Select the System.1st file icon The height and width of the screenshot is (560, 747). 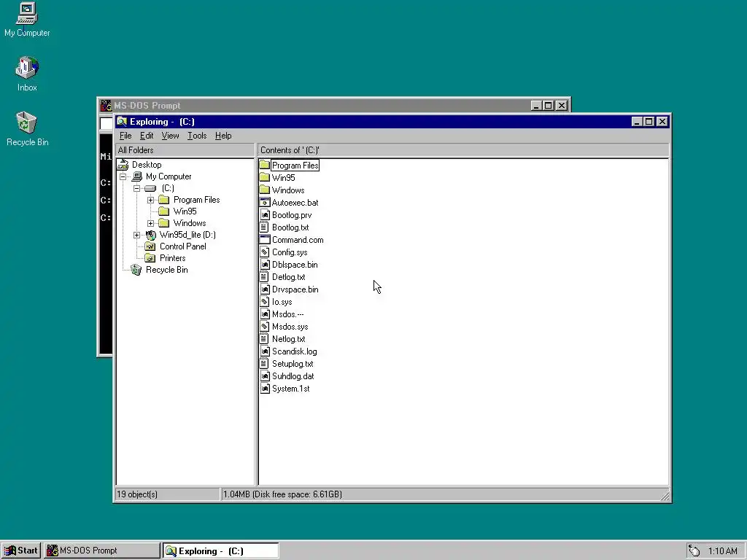[265, 388]
